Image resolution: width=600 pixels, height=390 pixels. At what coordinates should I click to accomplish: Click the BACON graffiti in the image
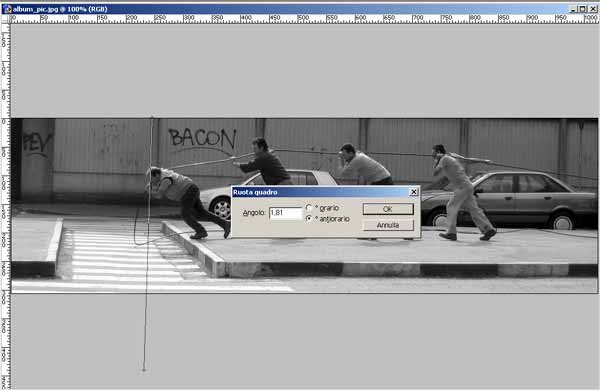tap(203, 138)
